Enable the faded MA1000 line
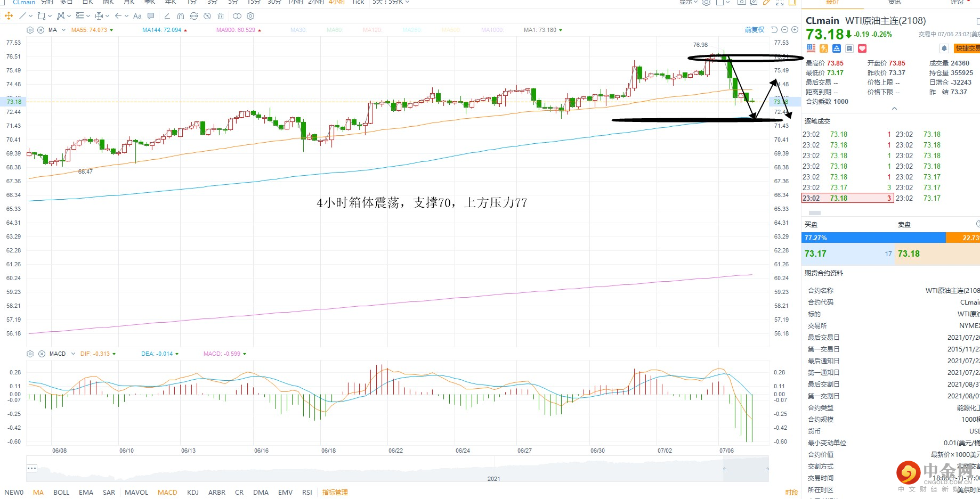This screenshot has height=499, width=980. (492, 30)
